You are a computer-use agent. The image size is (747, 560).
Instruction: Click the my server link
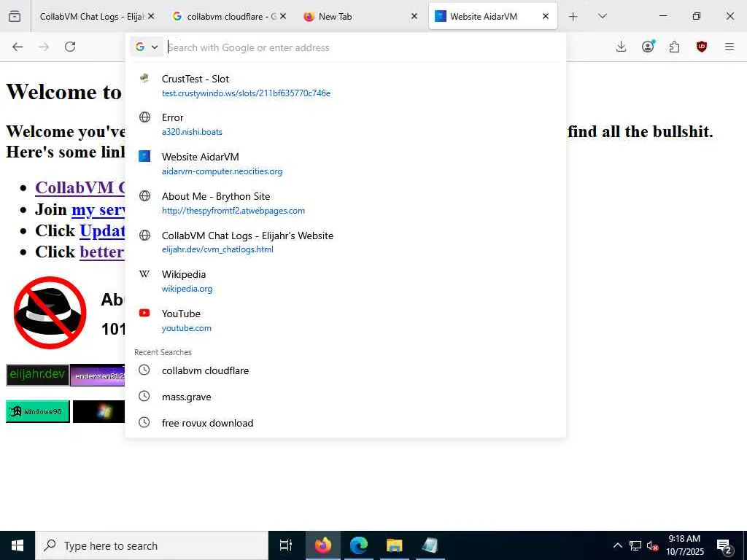[98, 209]
